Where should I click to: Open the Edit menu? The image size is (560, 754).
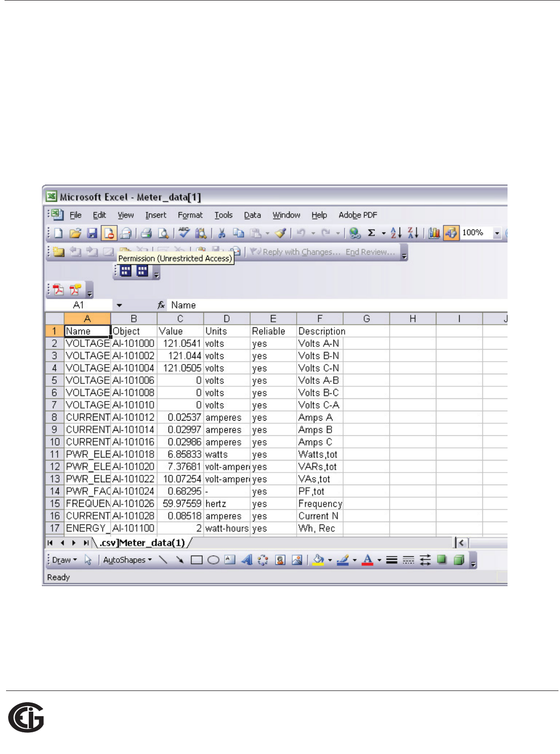point(99,215)
